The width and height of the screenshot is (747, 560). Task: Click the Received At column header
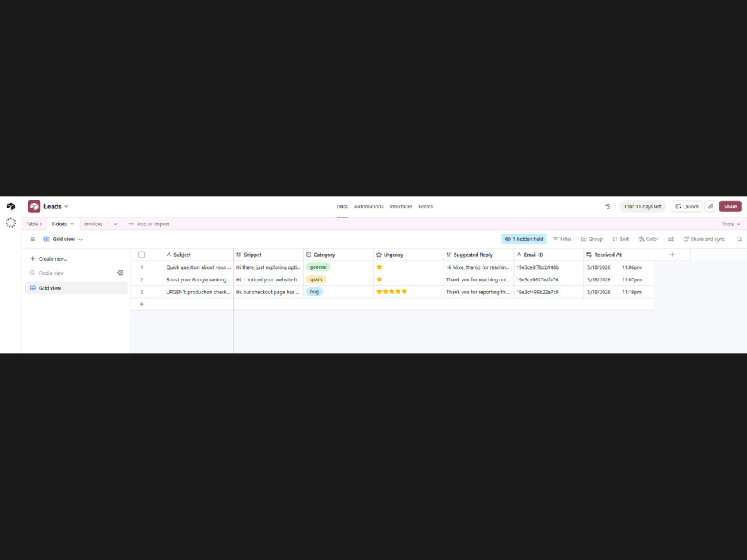[619, 255]
